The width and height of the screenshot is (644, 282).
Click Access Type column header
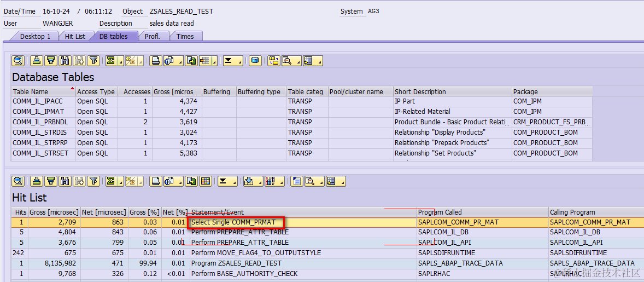pyautogui.click(x=97, y=91)
